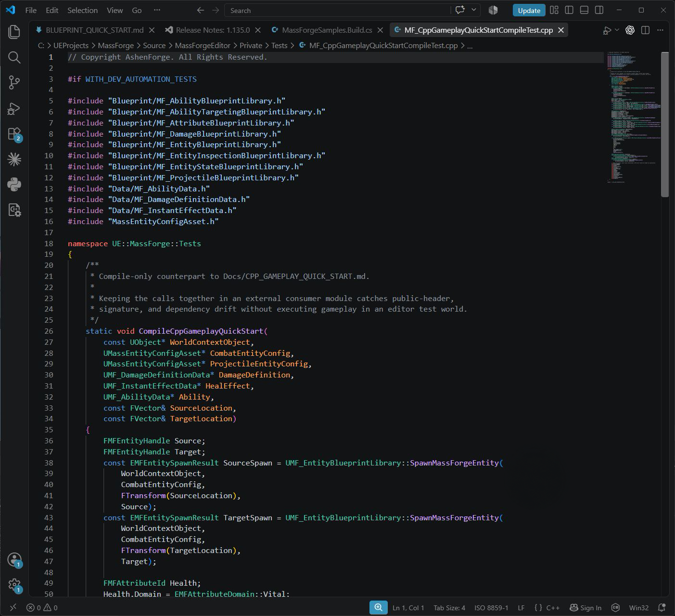This screenshot has width=675, height=616.
Task: Open the View menu
Action: [x=115, y=10]
